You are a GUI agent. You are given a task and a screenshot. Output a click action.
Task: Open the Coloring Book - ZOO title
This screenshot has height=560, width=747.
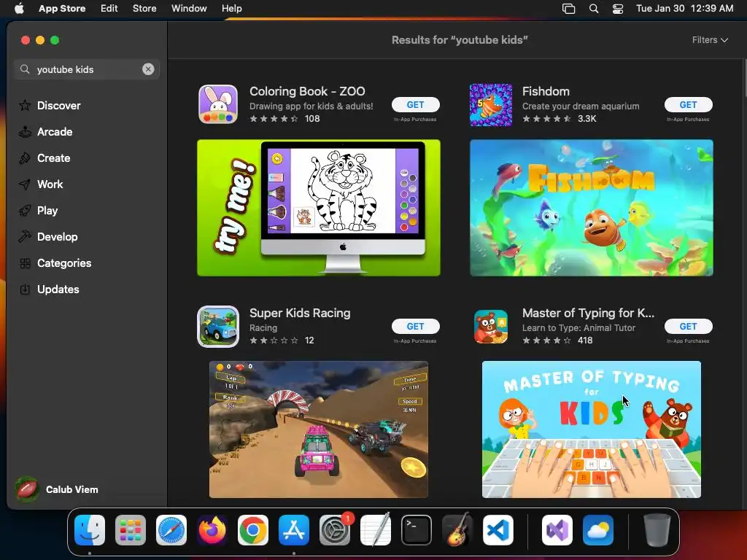[x=307, y=91]
